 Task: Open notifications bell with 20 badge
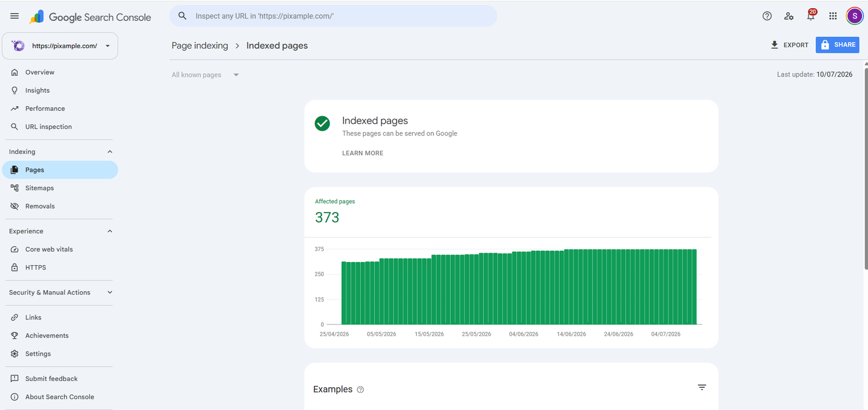click(811, 15)
